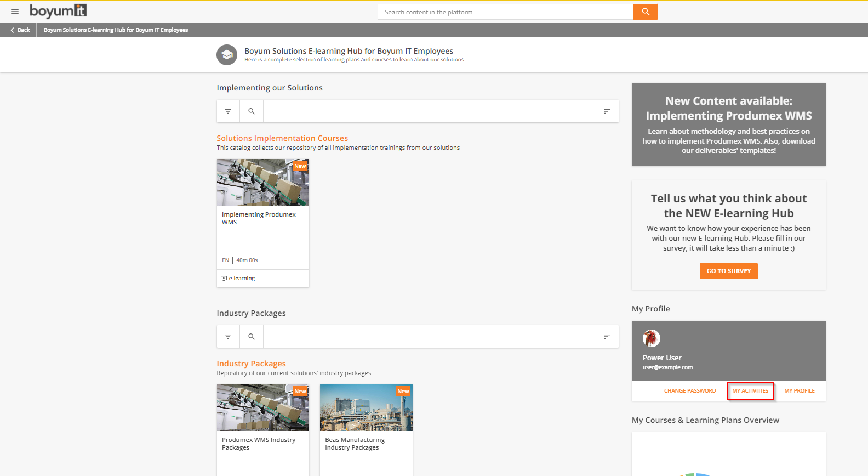Screen dimensions: 868x476
Task: Open Beas Manufacturing Industry Packages thumbnail
Action: (x=366, y=407)
